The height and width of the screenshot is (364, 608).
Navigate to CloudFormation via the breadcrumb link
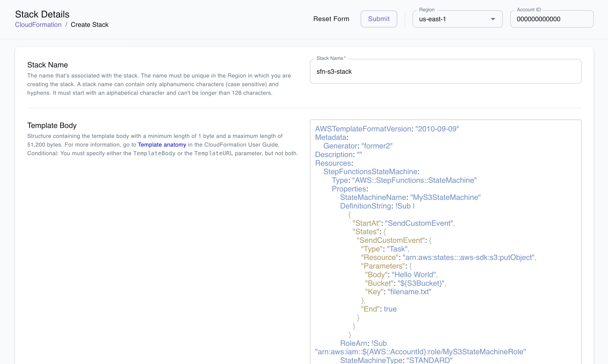(38, 25)
